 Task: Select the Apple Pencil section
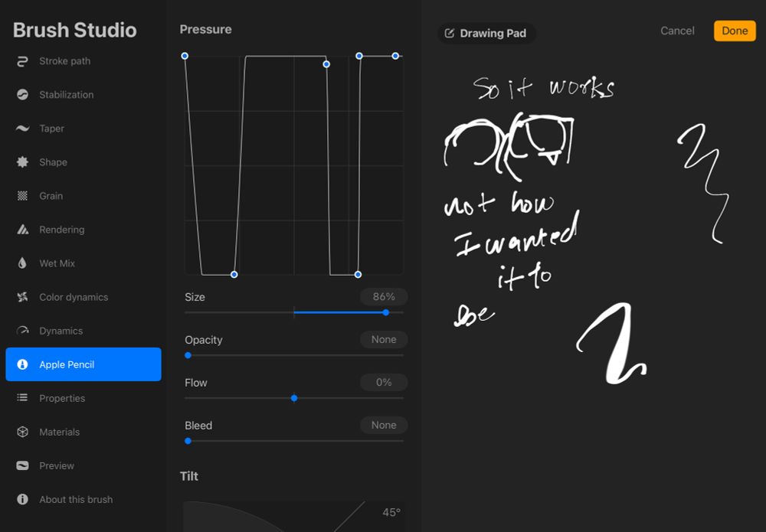[83, 364]
